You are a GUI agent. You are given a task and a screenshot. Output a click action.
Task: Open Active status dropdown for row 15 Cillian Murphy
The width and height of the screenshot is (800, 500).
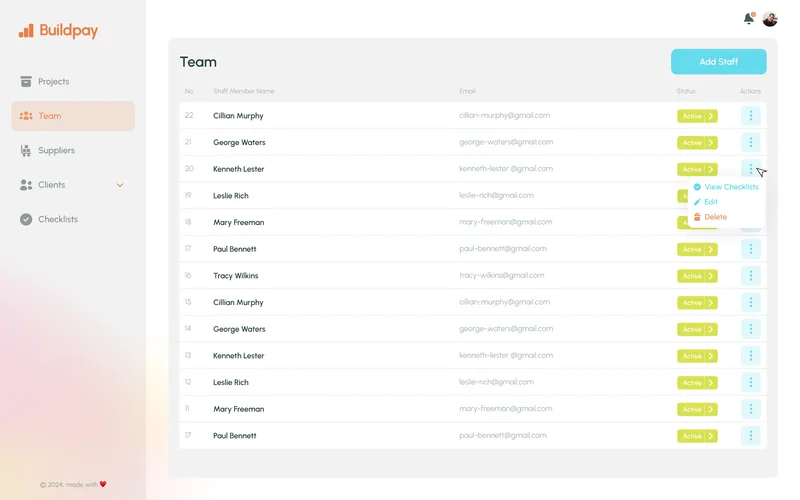(x=697, y=303)
